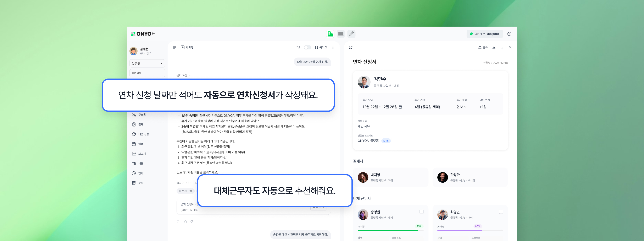Click the green document icon in top bar
The height and width of the screenshot is (241, 644).
(330, 34)
